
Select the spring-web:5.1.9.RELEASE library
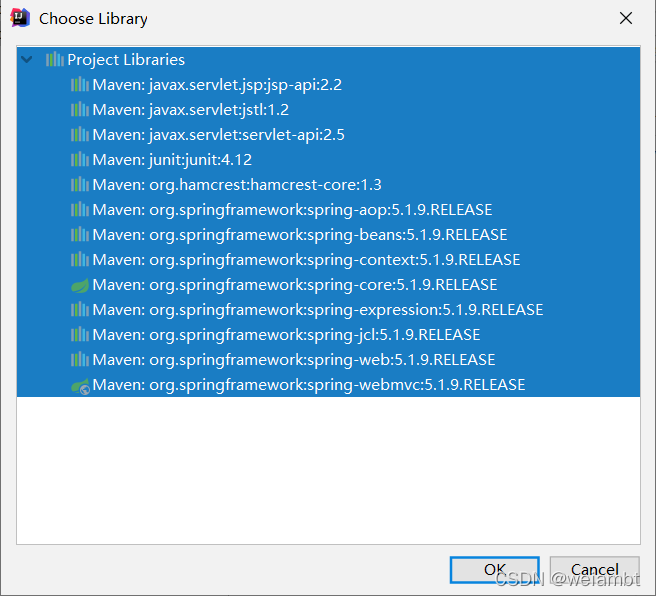(x=328, y=360)
